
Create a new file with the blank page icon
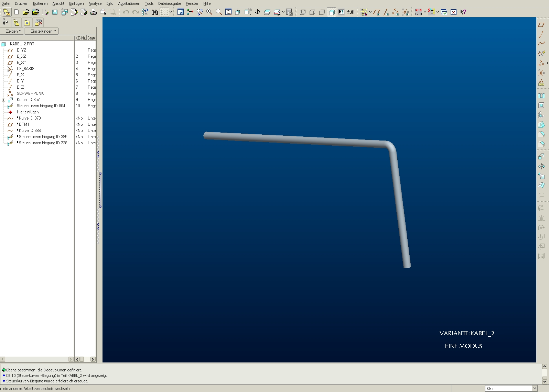[16, 12]
